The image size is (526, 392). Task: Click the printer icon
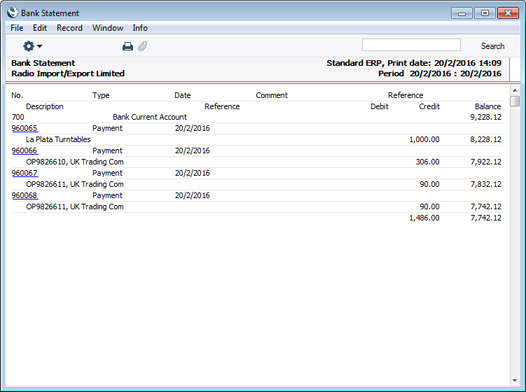pyautogui.click(x=127, y=46)
